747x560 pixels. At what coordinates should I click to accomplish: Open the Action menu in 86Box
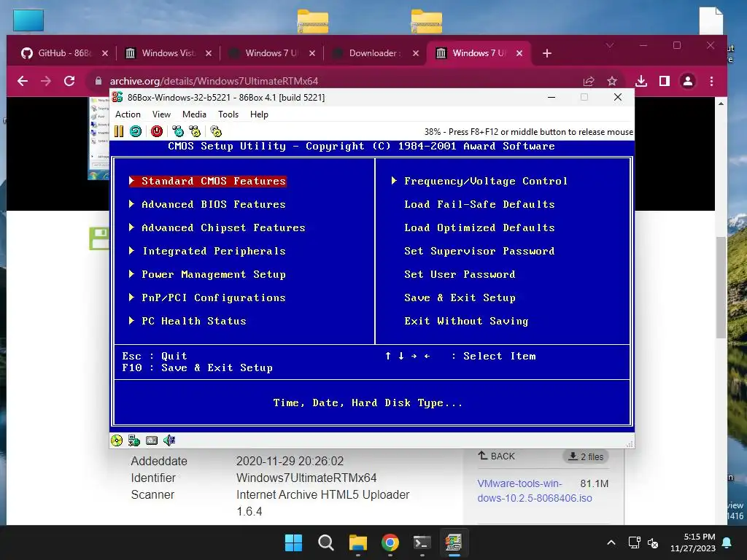pyautogui.click(x=128, y=114)
